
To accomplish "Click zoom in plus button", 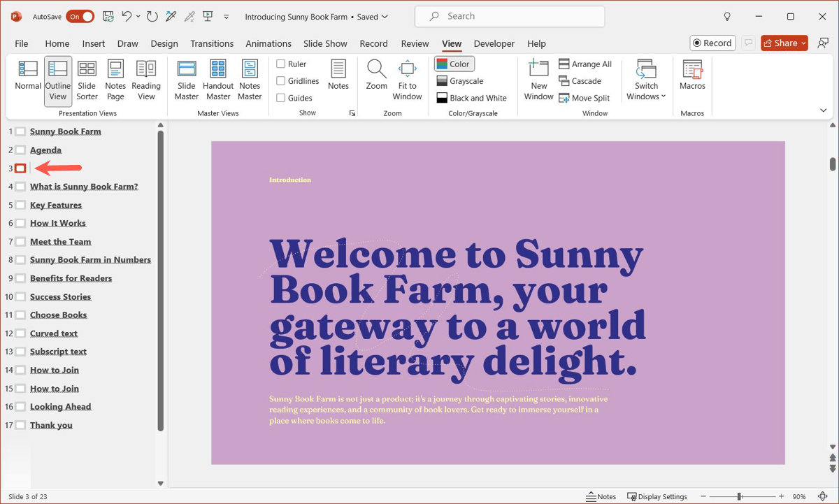I will point(781,496).
